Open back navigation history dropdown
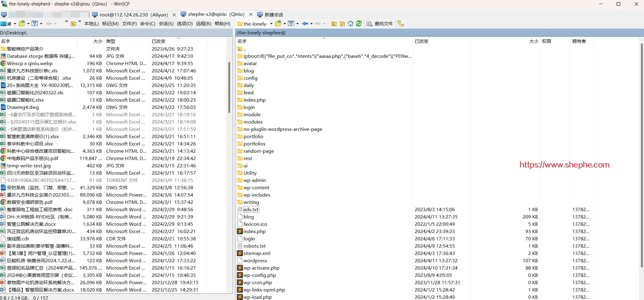 [311, 23]
